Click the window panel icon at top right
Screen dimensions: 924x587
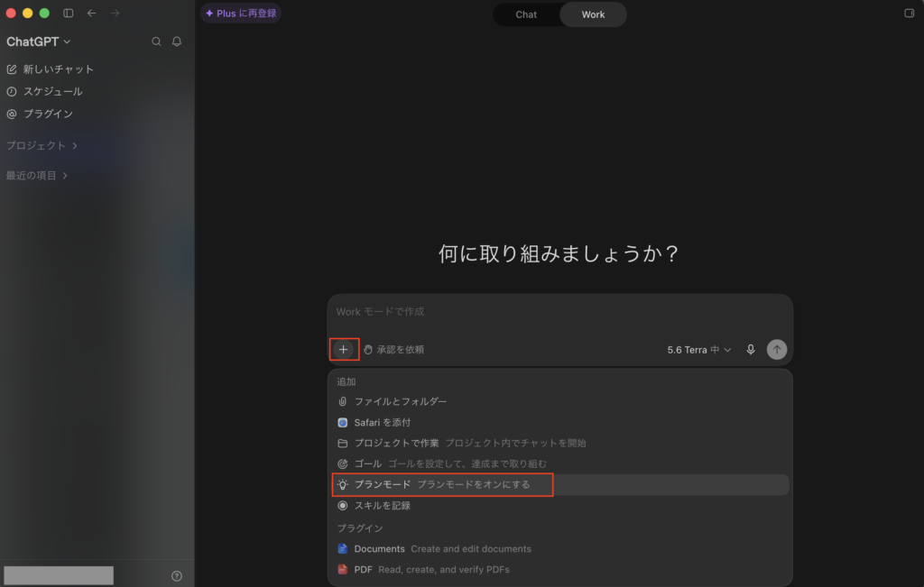point(910,13)
